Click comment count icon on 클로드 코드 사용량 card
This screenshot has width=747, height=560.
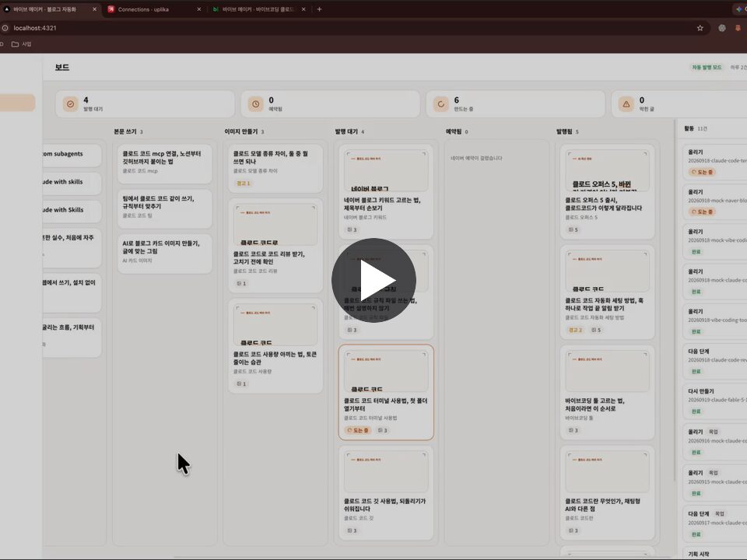[241, 383]
